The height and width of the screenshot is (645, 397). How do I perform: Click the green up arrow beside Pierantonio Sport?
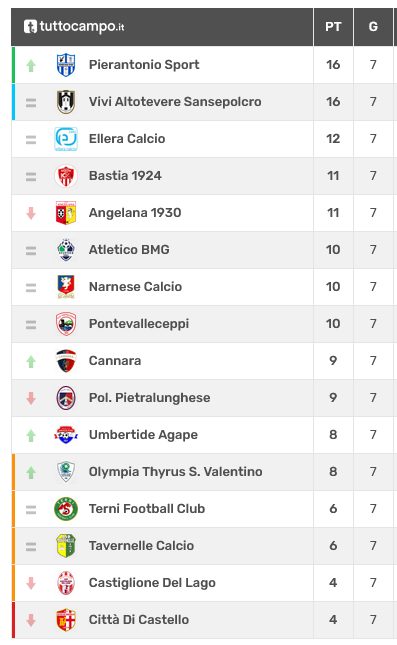[x=31, y=65]
